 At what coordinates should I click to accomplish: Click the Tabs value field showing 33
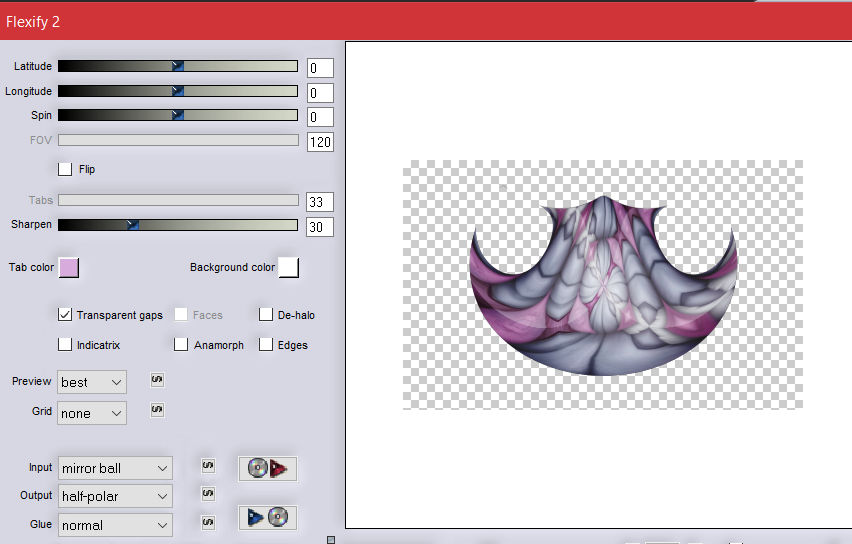320,202
